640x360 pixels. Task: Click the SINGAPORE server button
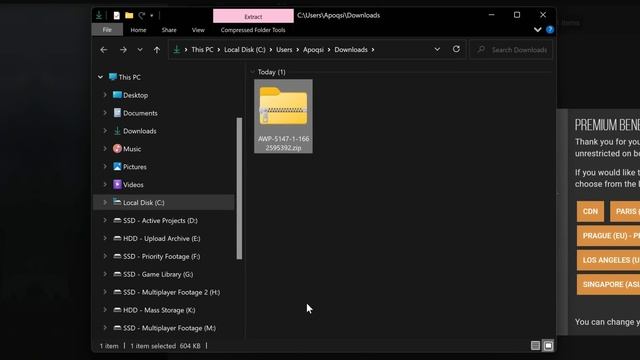[x=608, y=284]
